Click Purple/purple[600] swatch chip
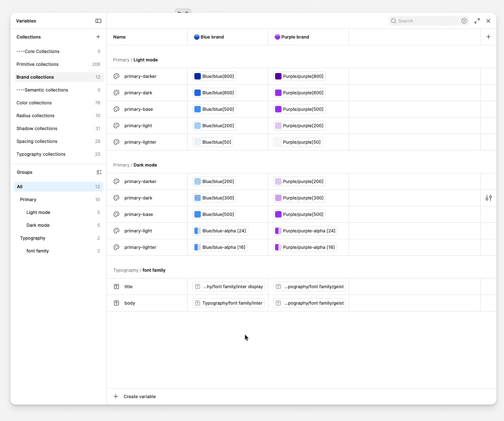Screen dimensions: 504x421 coord(299,93)
